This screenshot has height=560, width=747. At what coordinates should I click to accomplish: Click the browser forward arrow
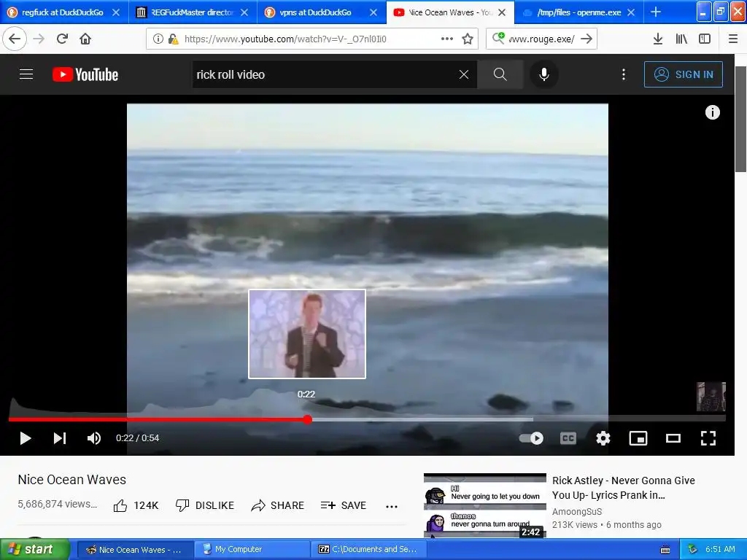click(39, 39)
